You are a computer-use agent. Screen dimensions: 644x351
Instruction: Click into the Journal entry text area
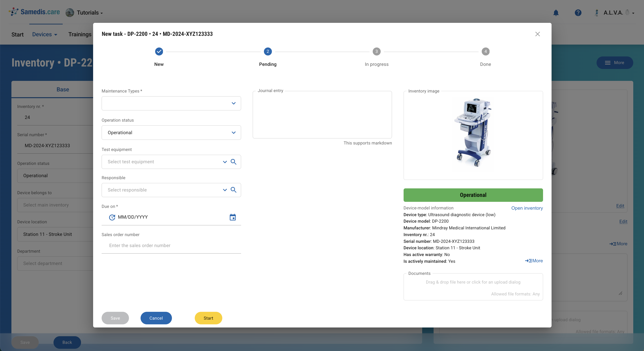coord(322,115)
